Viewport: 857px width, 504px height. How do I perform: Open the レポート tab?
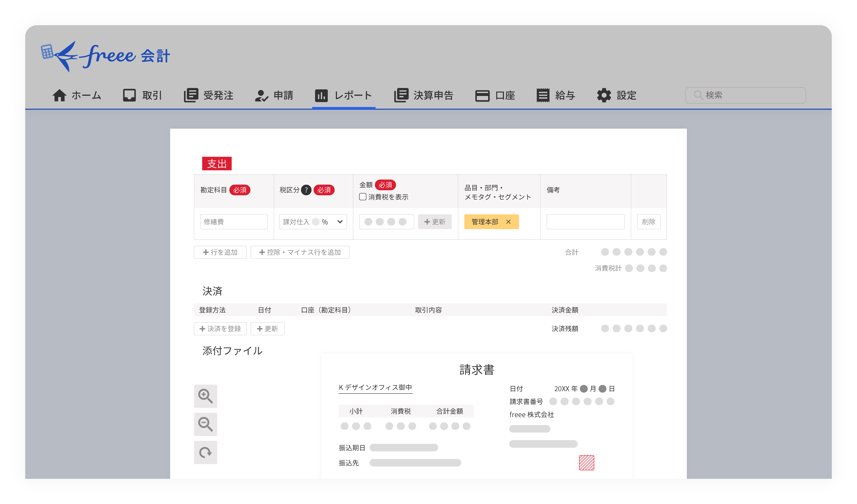pyautogui.click(x=343, y=96)
